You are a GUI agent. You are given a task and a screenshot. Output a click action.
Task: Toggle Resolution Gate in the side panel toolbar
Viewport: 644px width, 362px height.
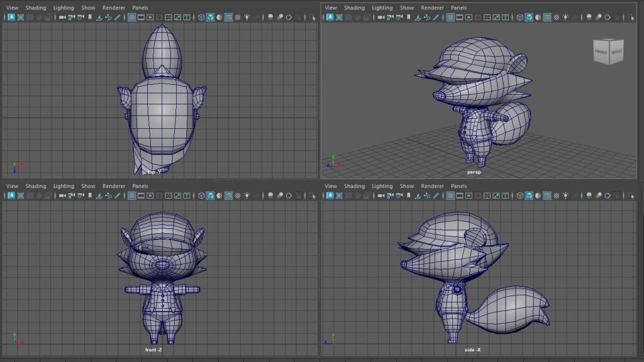(x=469, y=195)
